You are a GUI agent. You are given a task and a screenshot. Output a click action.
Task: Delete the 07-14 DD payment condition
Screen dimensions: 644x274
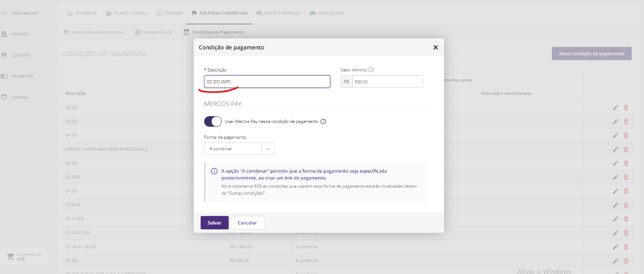626,219
